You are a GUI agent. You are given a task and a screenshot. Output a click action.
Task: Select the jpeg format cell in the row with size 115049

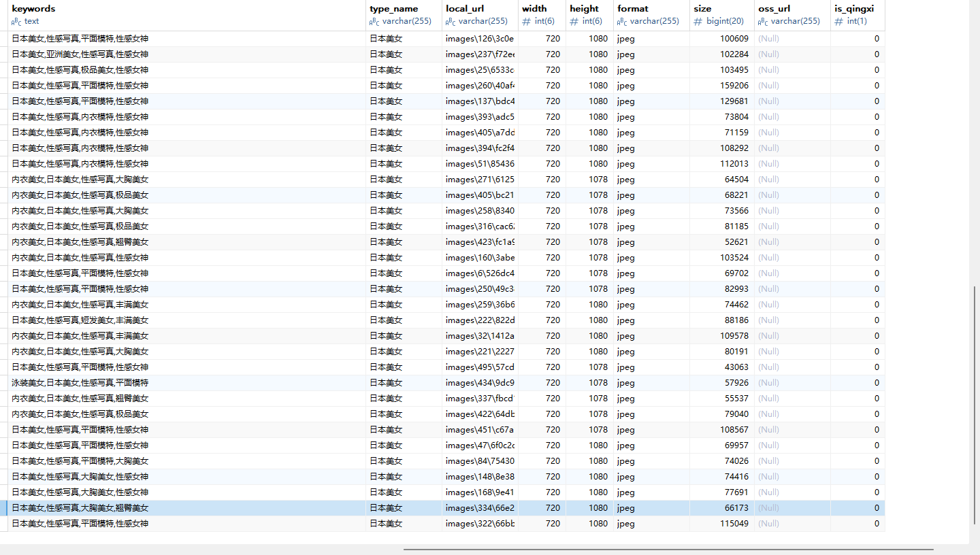click(x=652, y=524)
